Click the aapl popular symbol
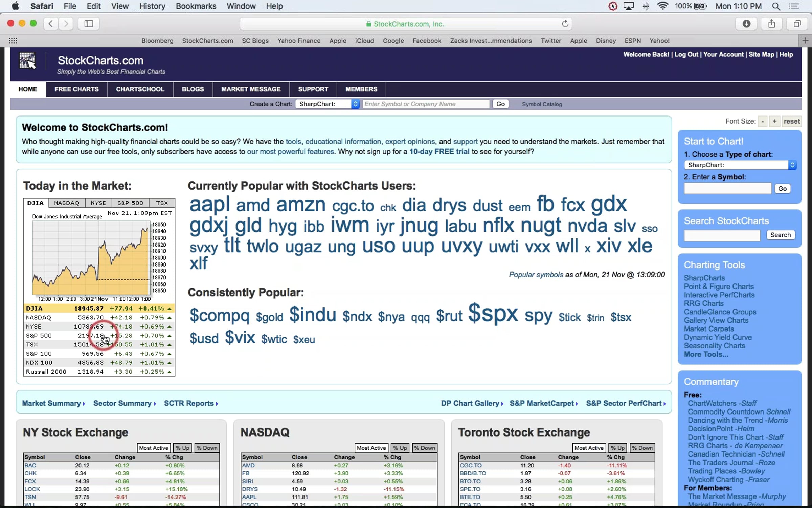 click(209, 204)
